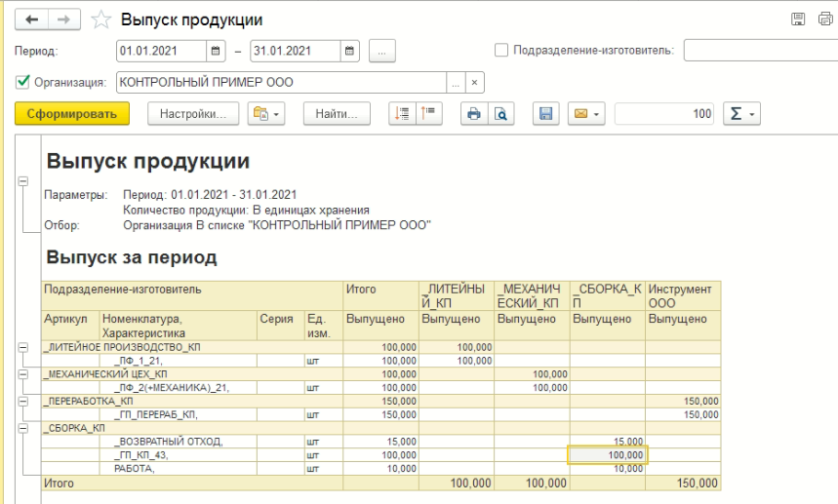Open print preview with magnifier icon

[x=499, y=114]
